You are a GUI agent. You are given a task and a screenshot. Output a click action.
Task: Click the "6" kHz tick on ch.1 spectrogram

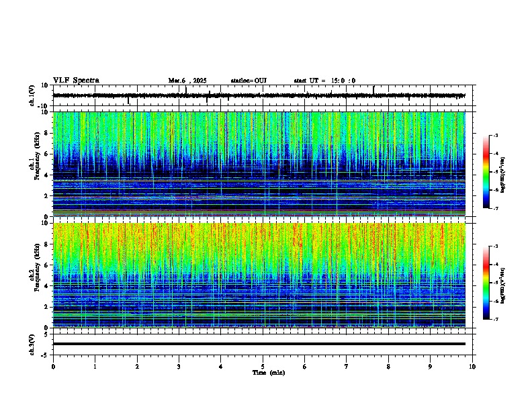[47, 154]
